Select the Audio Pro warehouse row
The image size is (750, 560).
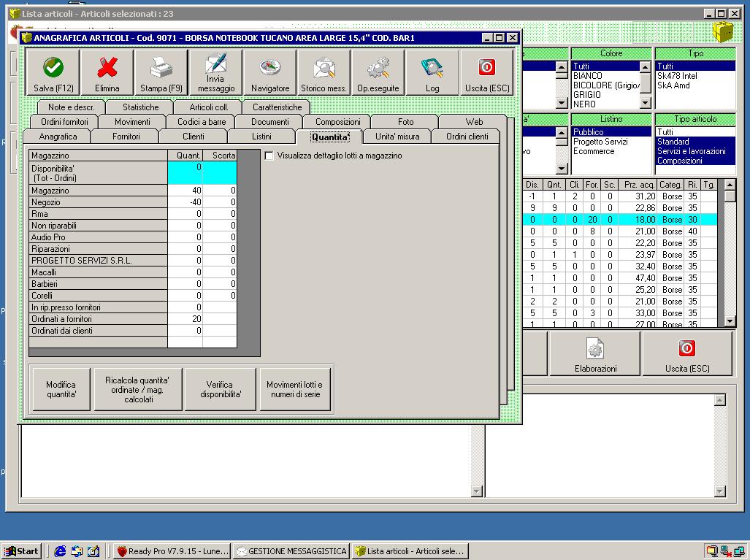[98, 237]
